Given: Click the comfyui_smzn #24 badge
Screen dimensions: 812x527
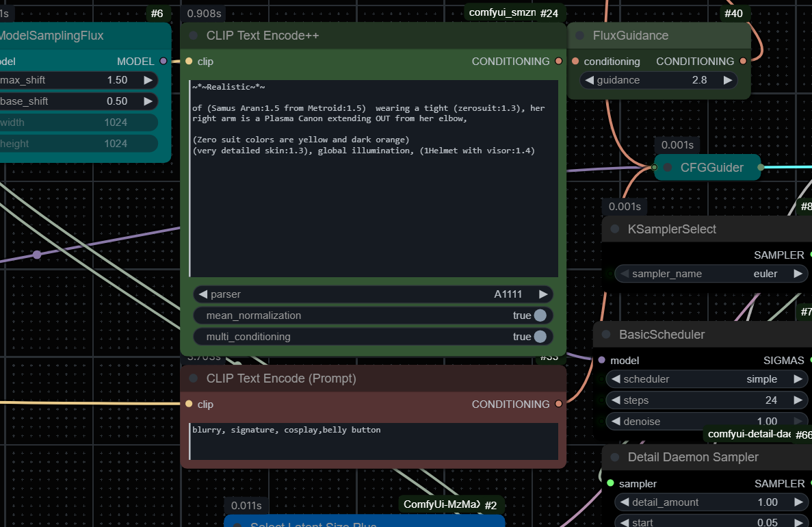Looking at the screenshot, I should coord(513,13).
